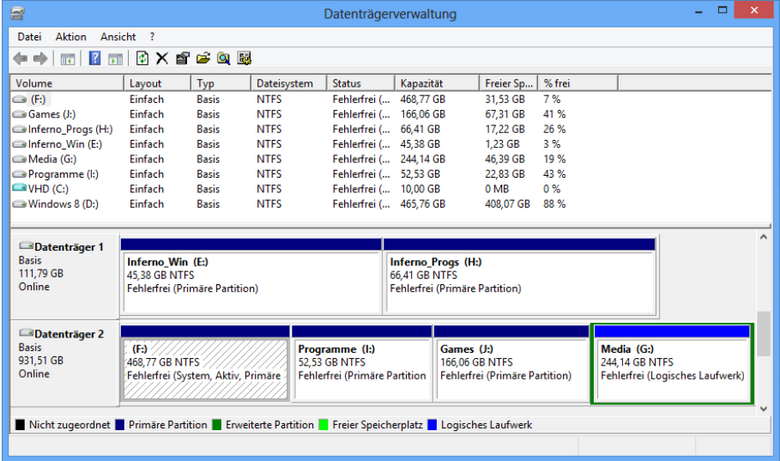Screen dimensions: 780x461
Task: Click the Logisches Laufwerk legend swatch
Action: click(432, 425)
